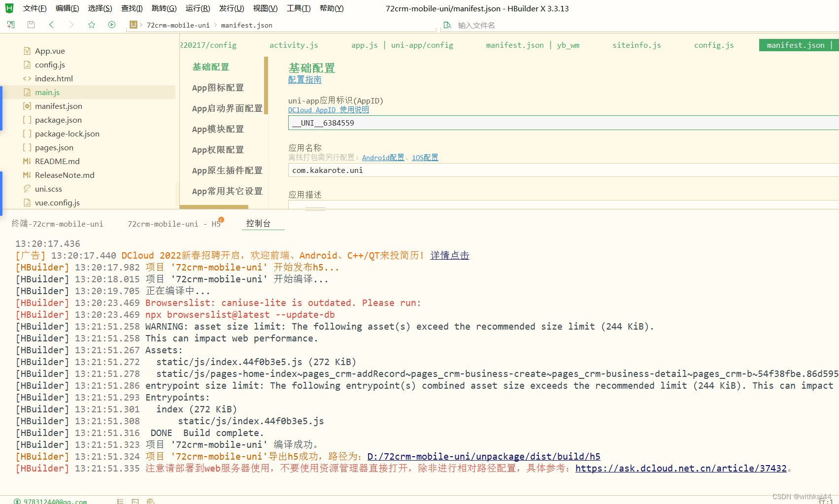The image size is (839, 504).
Task: Open the 跳转(G) menu
Action: coord(164,8)
